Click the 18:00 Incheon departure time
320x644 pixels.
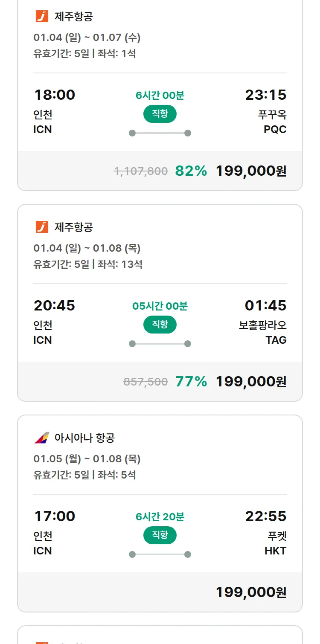[x=55, y=95]
